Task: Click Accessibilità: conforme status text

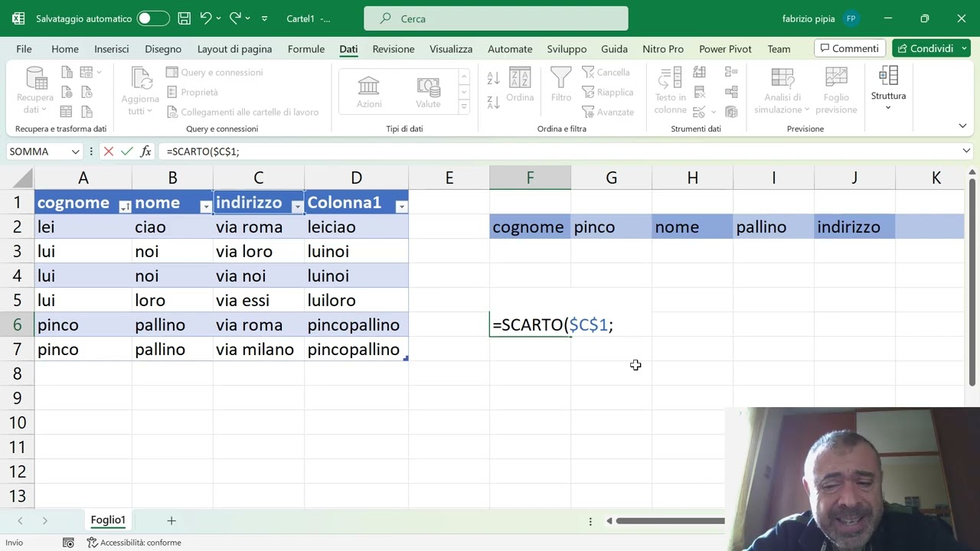Action: [x=134, y=543]
